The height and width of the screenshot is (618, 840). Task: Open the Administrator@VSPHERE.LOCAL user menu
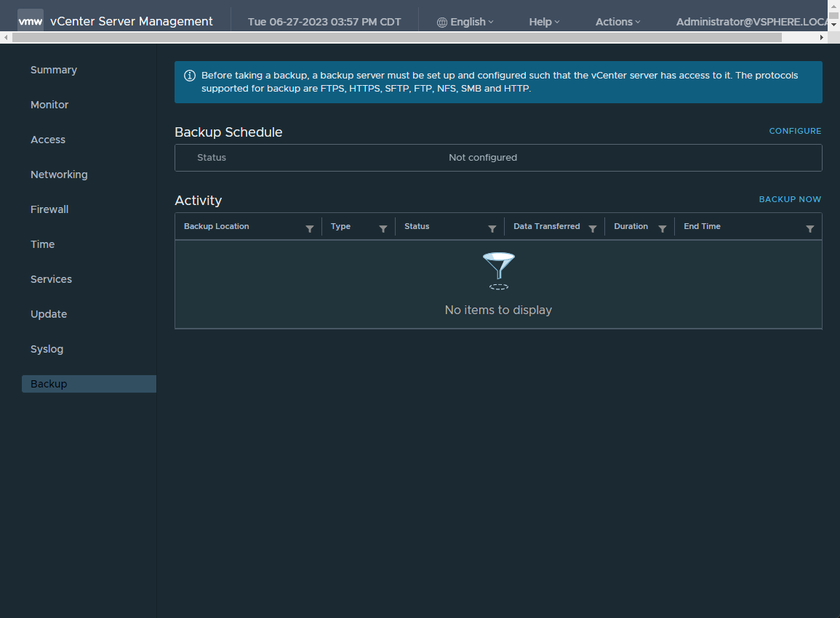coord(751,22)
